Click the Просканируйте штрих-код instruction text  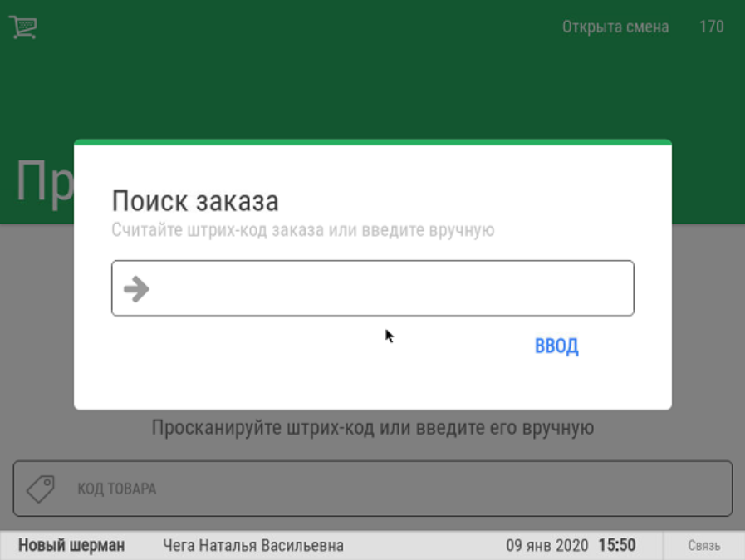pyautogui.click(x=373, y=428)
